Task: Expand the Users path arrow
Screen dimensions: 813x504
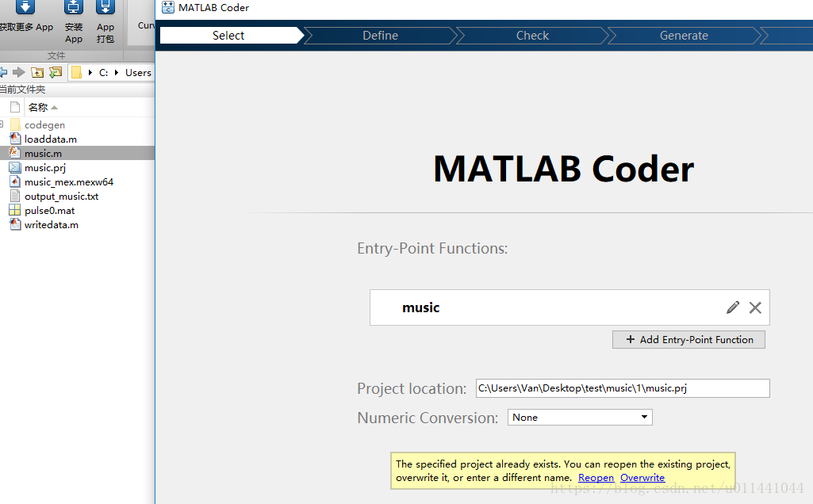Action: [117, 73]
